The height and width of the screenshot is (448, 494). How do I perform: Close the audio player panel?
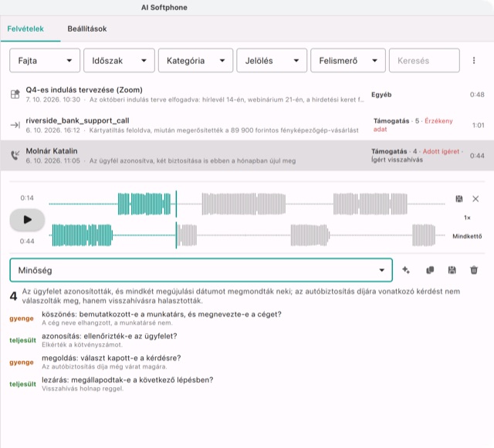[475, 199]
